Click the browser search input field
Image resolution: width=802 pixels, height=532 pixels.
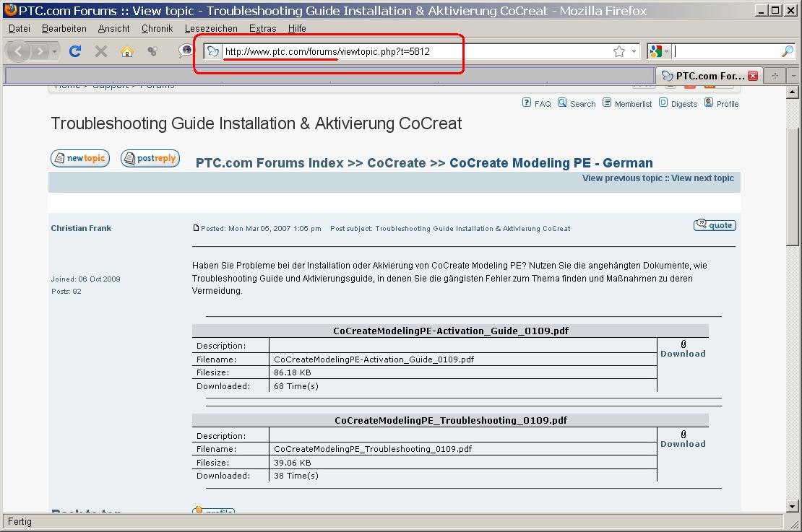pyautogui.click(x=727, y=51)
